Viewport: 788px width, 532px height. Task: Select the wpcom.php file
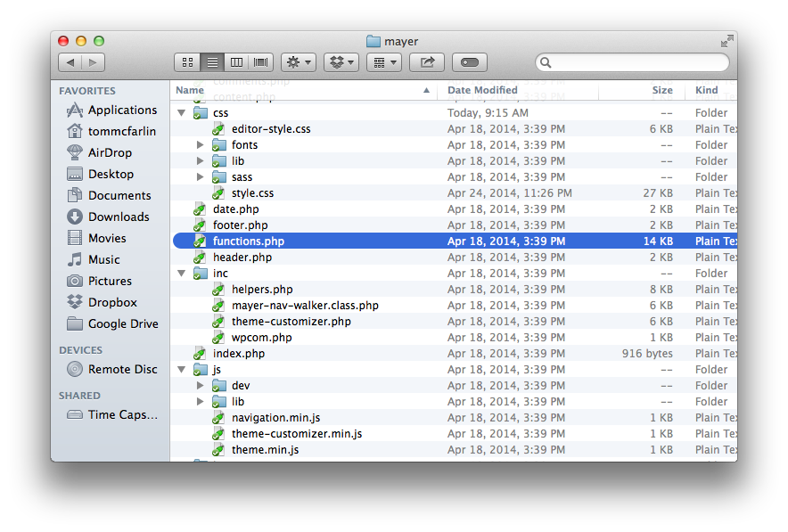click(454, 338)
